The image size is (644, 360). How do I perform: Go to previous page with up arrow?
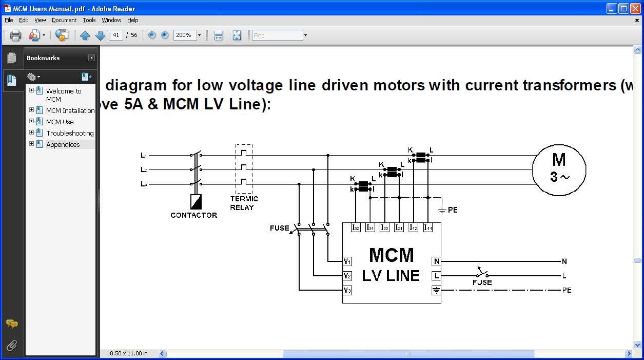pos(85,35)
